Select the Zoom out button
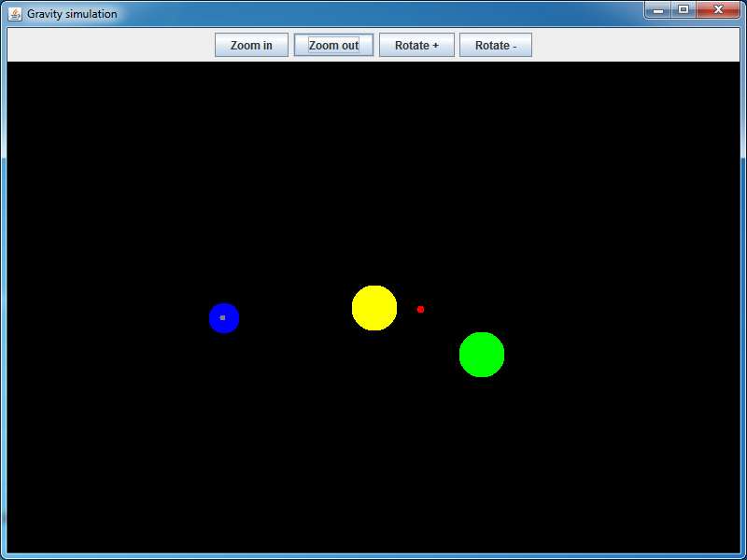Screen dimensions: 747x560 coord(333,45)
